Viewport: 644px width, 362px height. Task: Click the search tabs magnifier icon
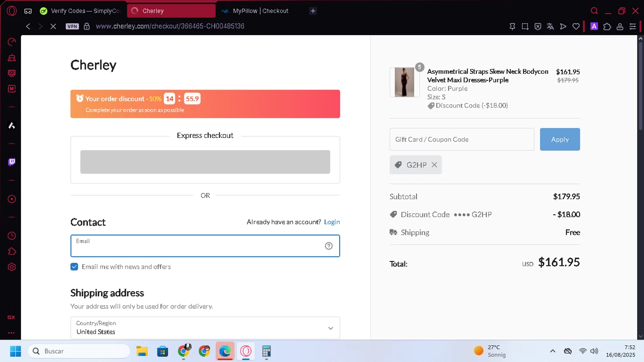(594, 11)
